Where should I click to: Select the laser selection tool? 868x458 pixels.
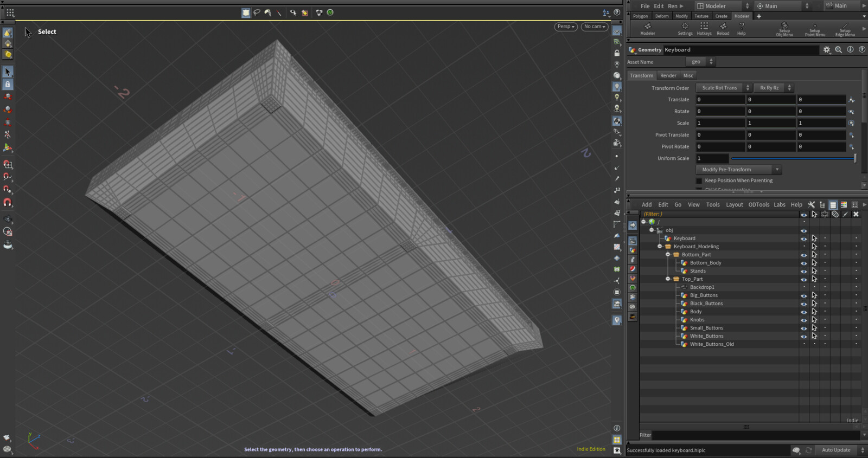point(279,12)
